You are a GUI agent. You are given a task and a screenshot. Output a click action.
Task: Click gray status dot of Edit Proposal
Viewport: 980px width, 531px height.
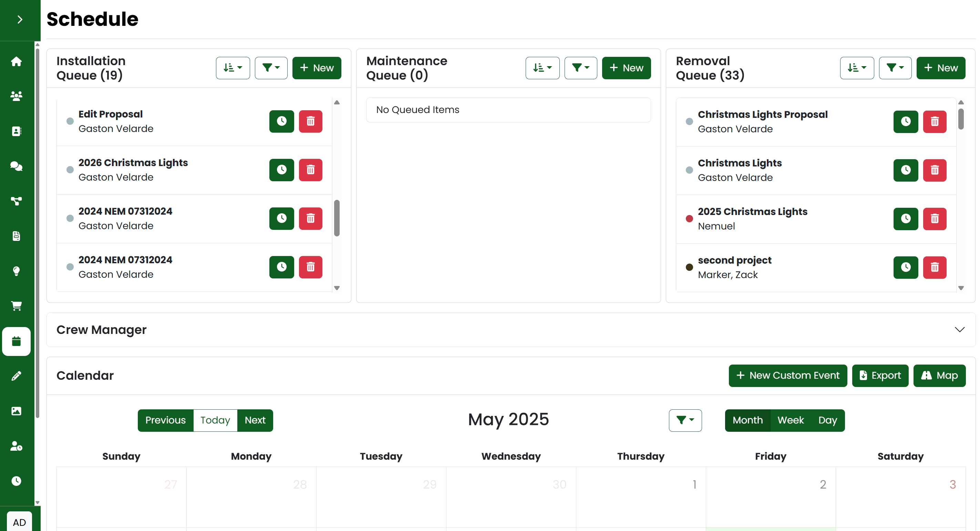point(70,121)
